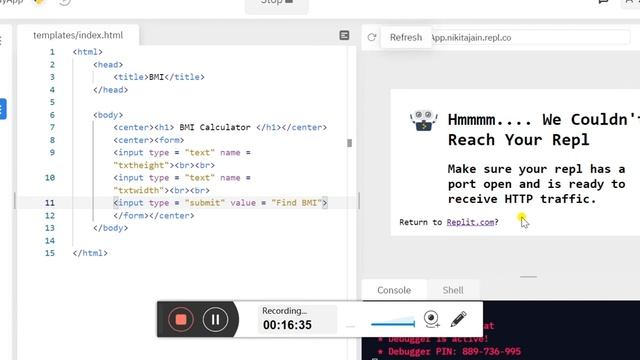640x360 pixels.
Task: Click the stop recording red square button
Action: 181,319
